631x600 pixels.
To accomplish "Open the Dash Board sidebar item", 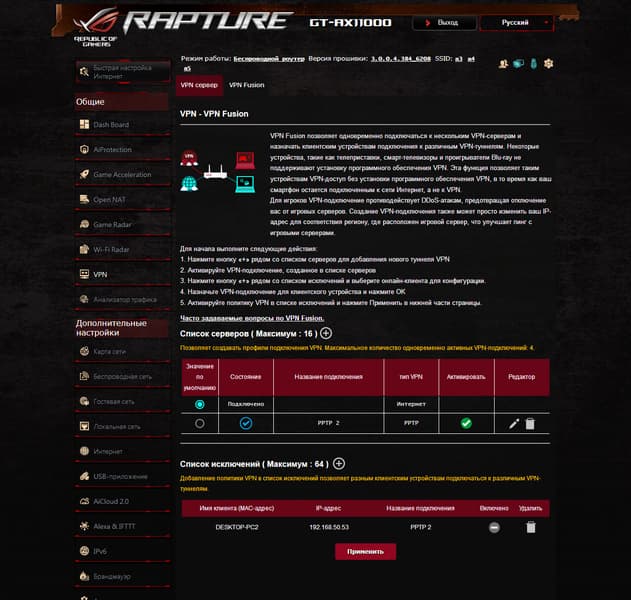I will tap(122, 125).
